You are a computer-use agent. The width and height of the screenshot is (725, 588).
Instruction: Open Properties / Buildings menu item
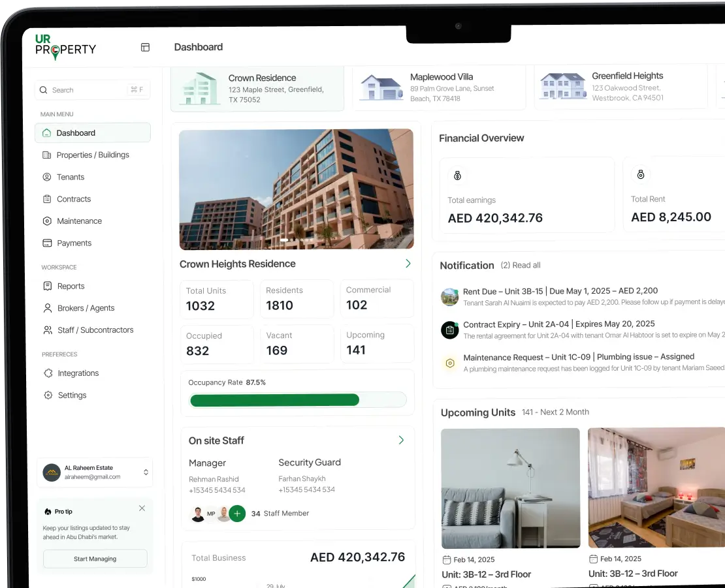click(x=92, y=155)
